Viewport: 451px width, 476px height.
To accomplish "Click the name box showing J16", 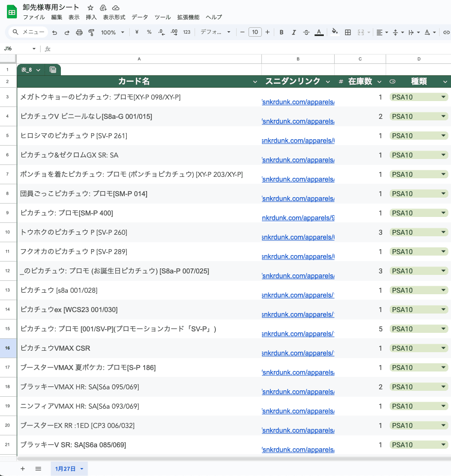I will tap(19, 49).
